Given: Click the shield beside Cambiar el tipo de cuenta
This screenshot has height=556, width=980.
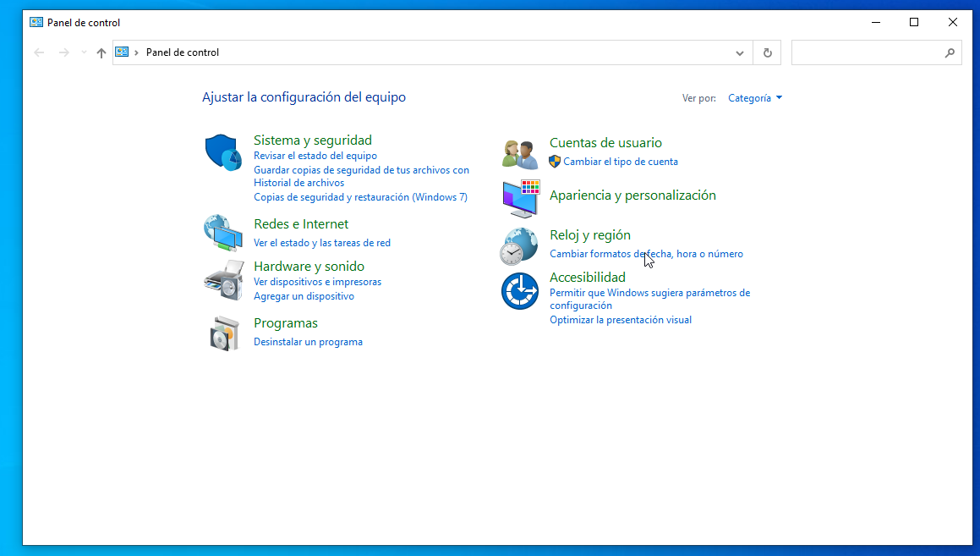Looking at the screenshot, I should pyautogui.click(x=555, y=162).
